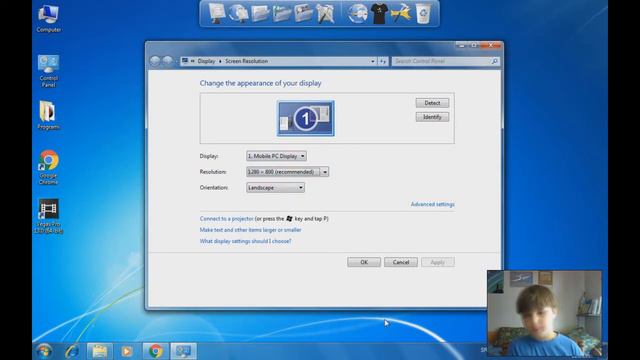Open Windows Media Player from the taskbar
The height and width of the screenshot is (360, 640).
click(x=127, y=351)
